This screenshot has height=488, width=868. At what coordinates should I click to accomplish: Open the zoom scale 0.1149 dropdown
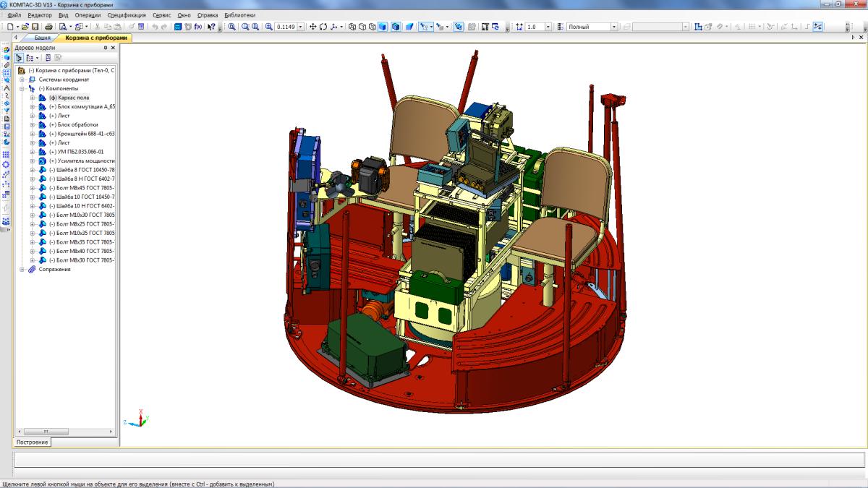click(300, 27)
